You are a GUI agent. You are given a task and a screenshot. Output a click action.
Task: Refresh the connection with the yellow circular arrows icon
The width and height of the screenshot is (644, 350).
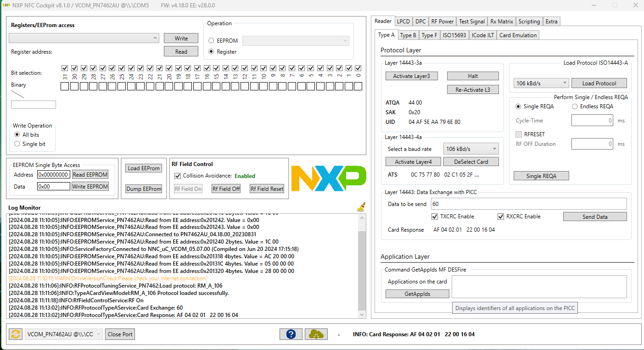click(15, 334)
